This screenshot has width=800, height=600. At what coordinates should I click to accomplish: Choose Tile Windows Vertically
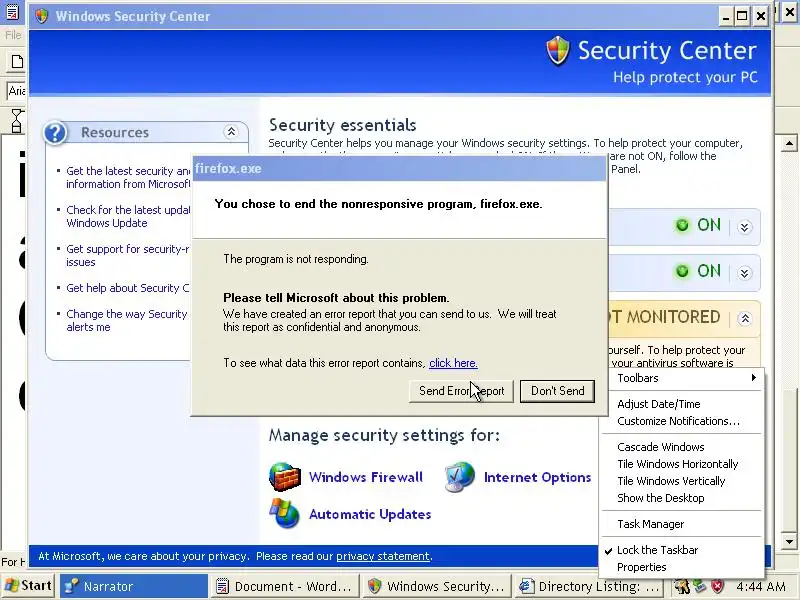(682, 481)
